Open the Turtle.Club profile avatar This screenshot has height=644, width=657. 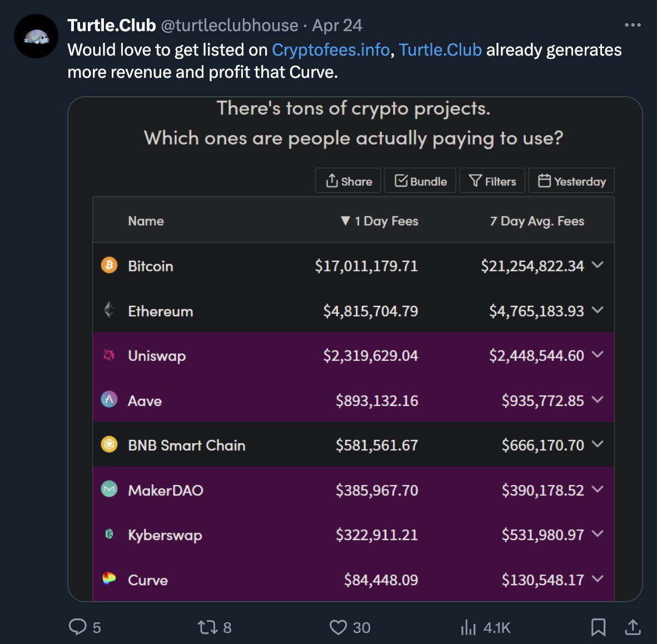tap(36, 36)
